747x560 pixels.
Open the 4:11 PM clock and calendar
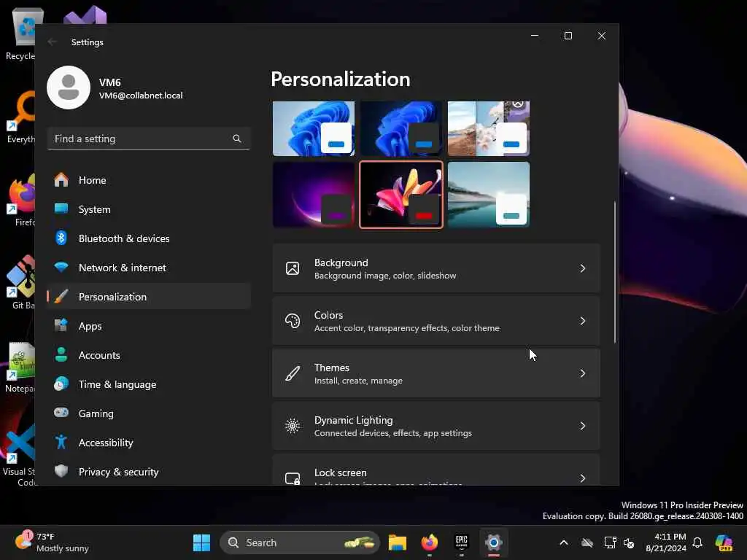tap(666, 542)
